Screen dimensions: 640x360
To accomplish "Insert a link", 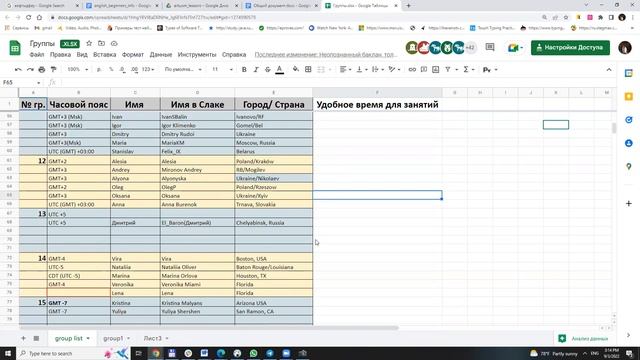I will point(412,70).
